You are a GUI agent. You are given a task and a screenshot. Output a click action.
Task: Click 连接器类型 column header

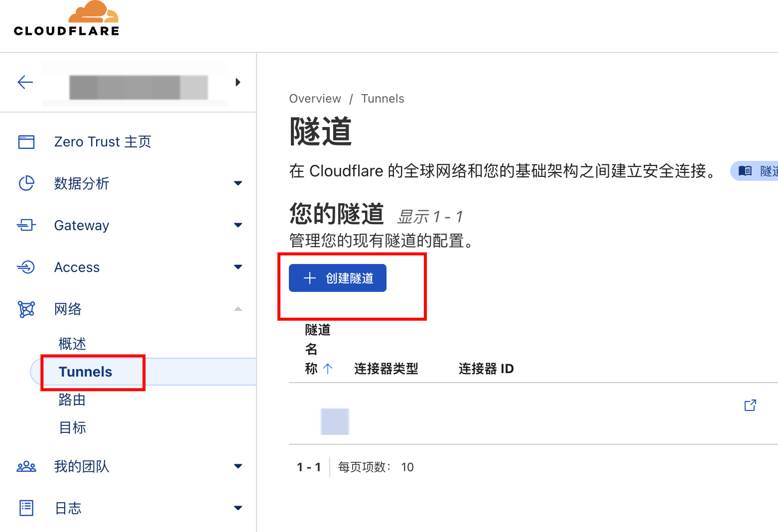[x=386, y=369]
